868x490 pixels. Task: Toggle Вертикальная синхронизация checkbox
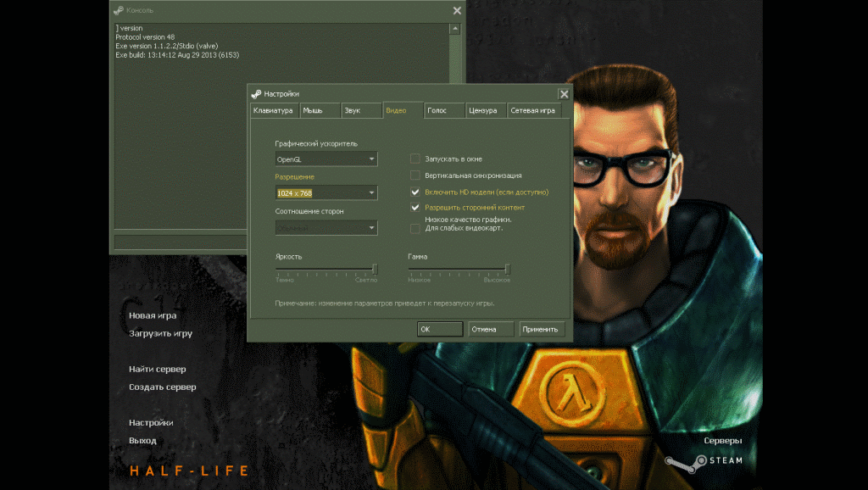pos(415,175)
